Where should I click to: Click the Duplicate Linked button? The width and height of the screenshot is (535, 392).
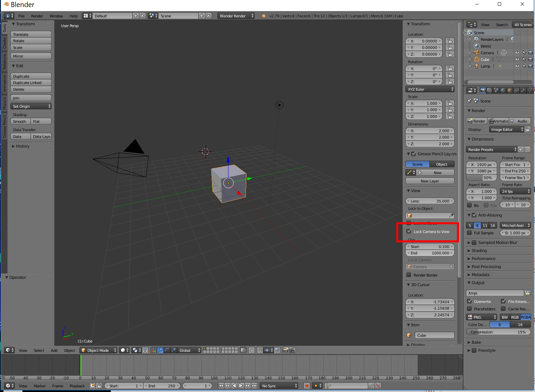click(31, 83)
